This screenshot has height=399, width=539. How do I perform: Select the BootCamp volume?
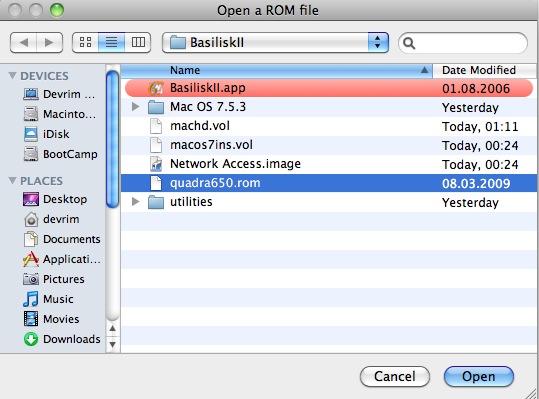[x=60, y=154]
